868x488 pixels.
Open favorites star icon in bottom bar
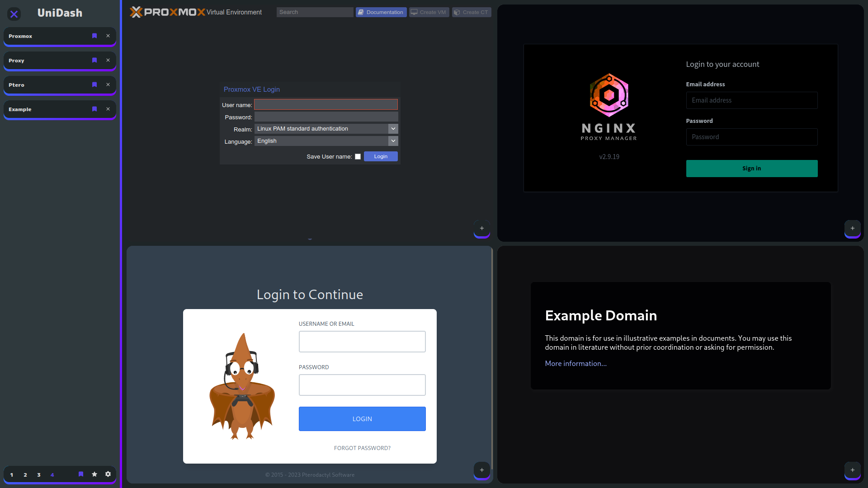pyautogui.click(x=94, y=474)
